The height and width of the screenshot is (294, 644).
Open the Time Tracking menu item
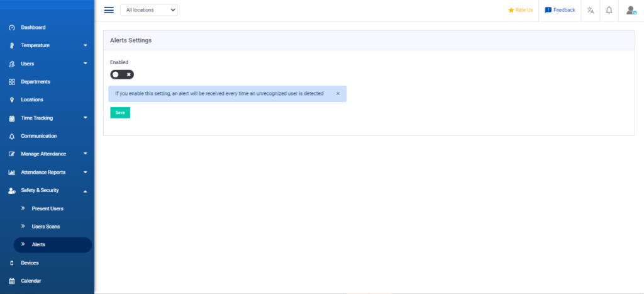pos(37,118)
